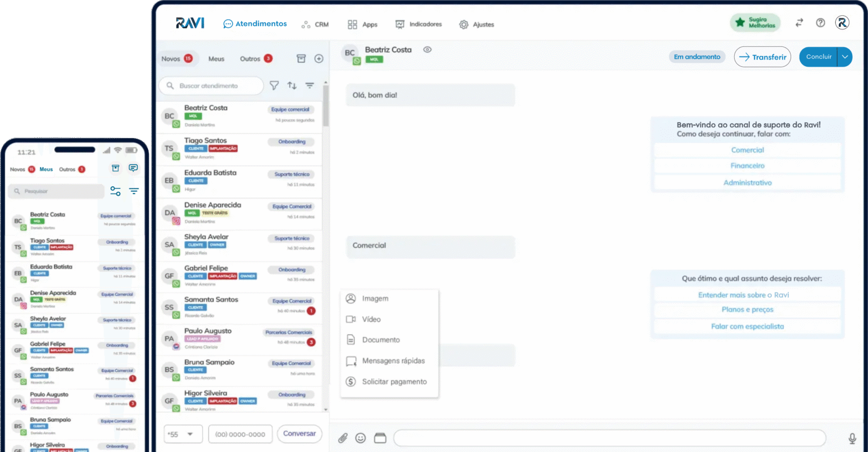Image resolution: width=868 pixels, height=452 pixels.
Task: Open the emoji picker icon
Action: click(x=361, y=438)
